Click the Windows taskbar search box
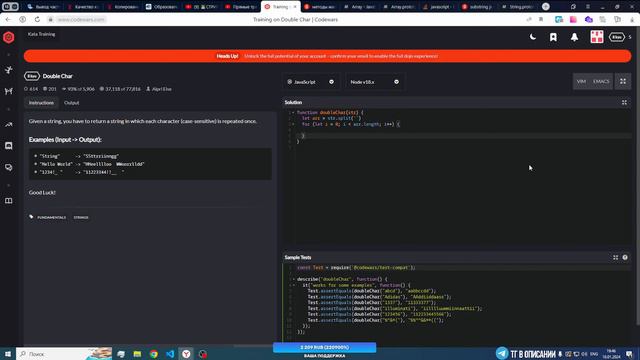 tap(64, 354)
